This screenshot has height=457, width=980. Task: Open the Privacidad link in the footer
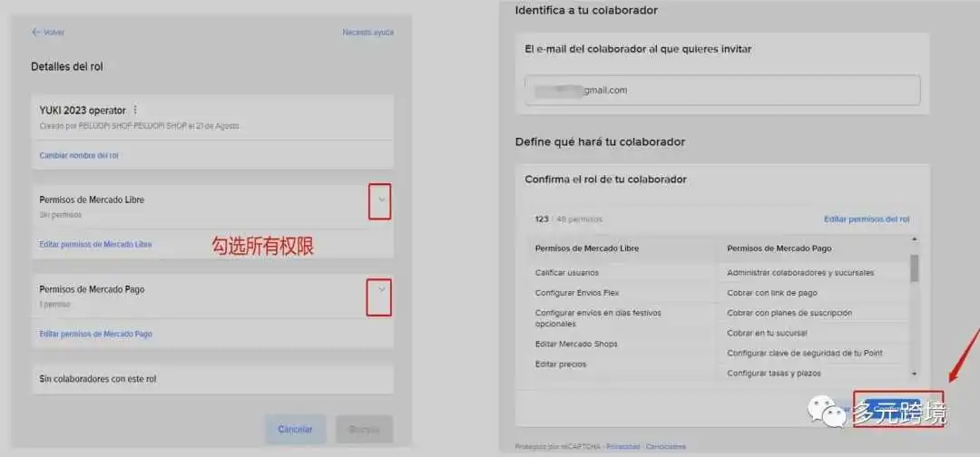tap(623, 446)
